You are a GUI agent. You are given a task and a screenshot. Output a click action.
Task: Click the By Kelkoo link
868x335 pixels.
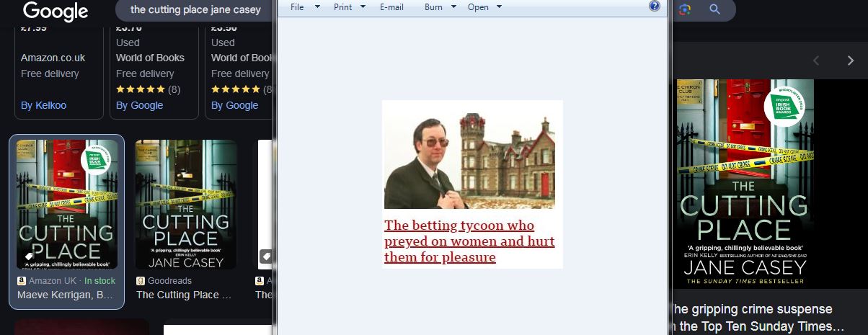pos(43,105)
